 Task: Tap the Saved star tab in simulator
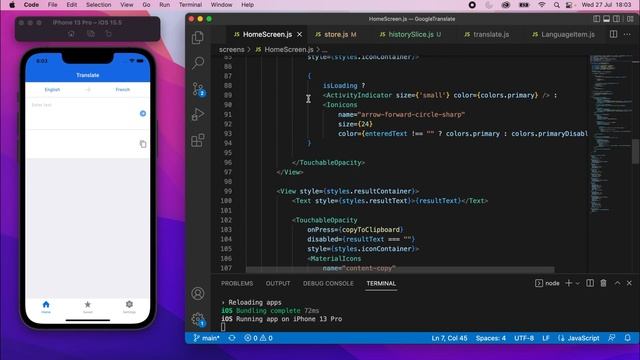click(88, 307)
